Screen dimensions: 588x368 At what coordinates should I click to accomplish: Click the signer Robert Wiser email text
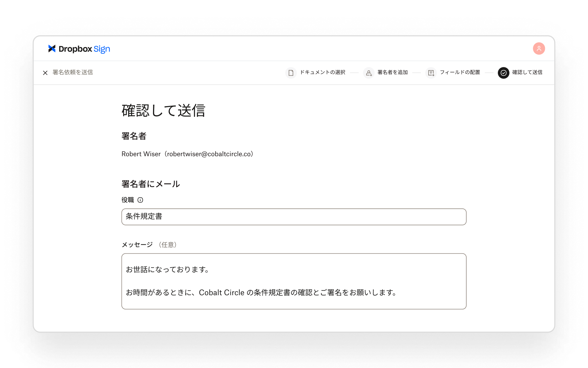click(187, 154)
